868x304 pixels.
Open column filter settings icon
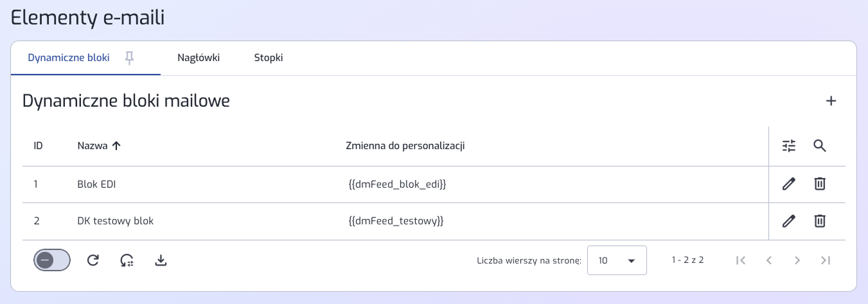[x=789, y=146]
